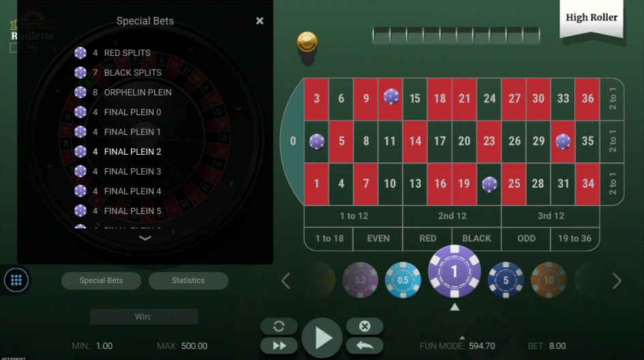Viewport: 644px width, 360px height.
Task: Place a bet on RED
Action: [x=427, y=239]
